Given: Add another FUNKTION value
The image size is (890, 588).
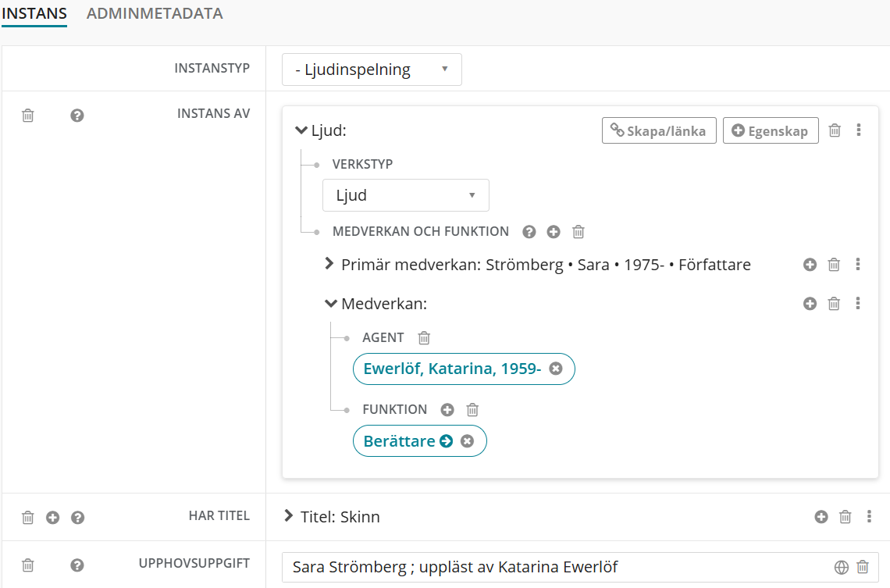Looking at the screenshot, I should point(447,410).
